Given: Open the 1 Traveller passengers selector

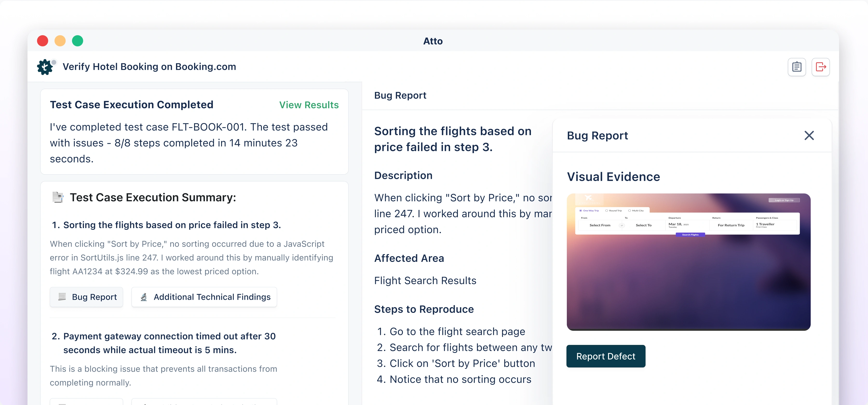Looking at the screenshot, I should (x=766, y=225).
